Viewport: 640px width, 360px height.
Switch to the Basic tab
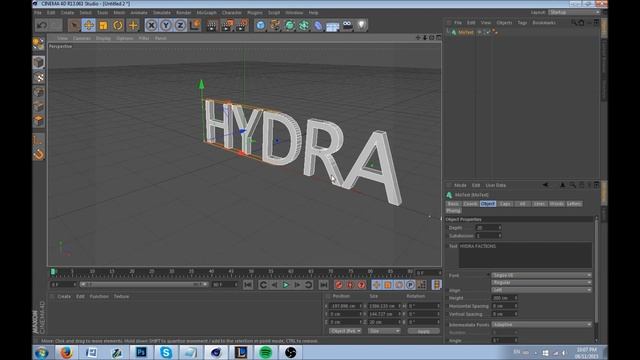(453, 204)
